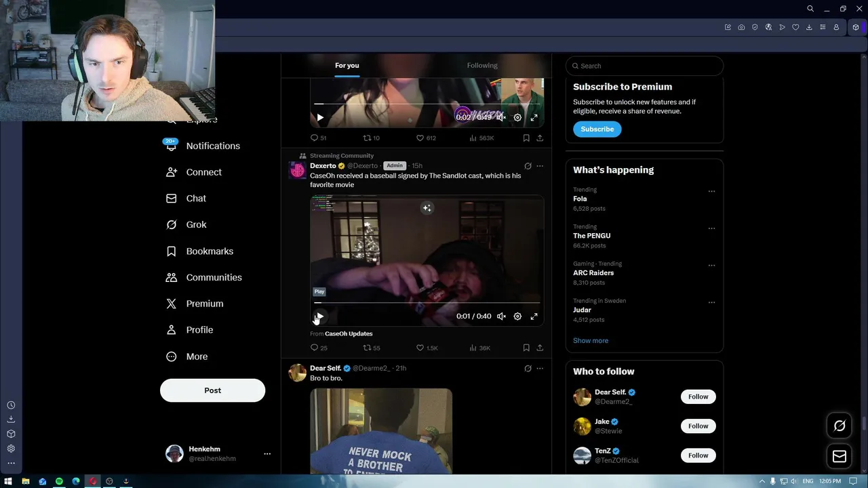The width and height of the screenshot is (868, 488).
Task: Seek on the CaseOh video progress bar
Action: click(x=427, y=302)
